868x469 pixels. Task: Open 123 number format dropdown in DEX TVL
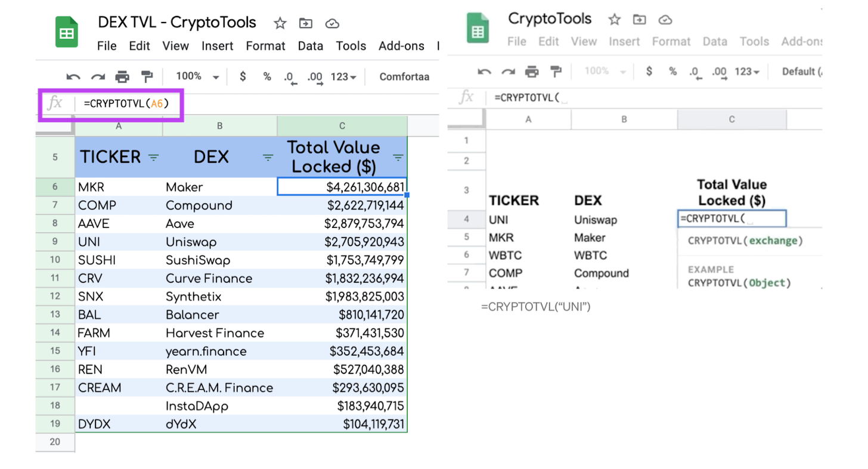[343, 77]
